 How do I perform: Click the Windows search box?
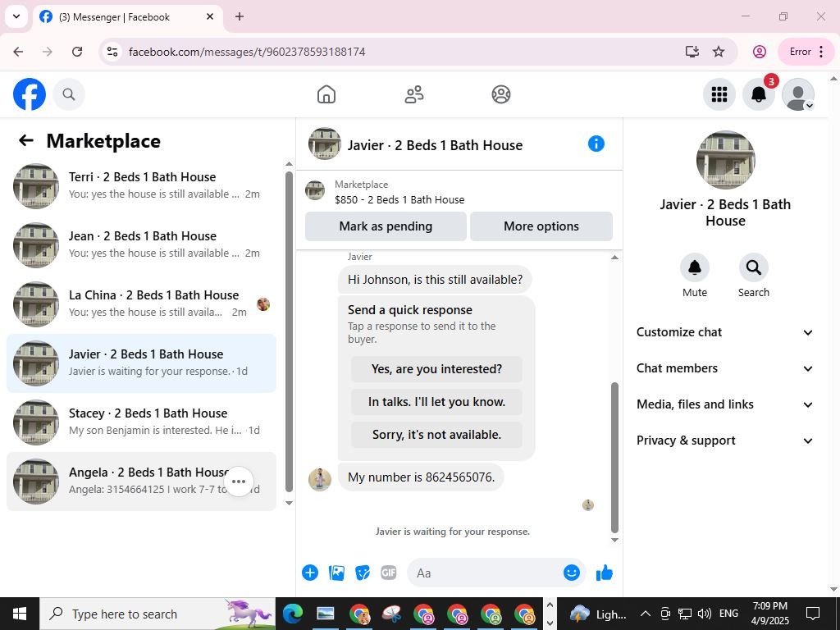[157, 614]
